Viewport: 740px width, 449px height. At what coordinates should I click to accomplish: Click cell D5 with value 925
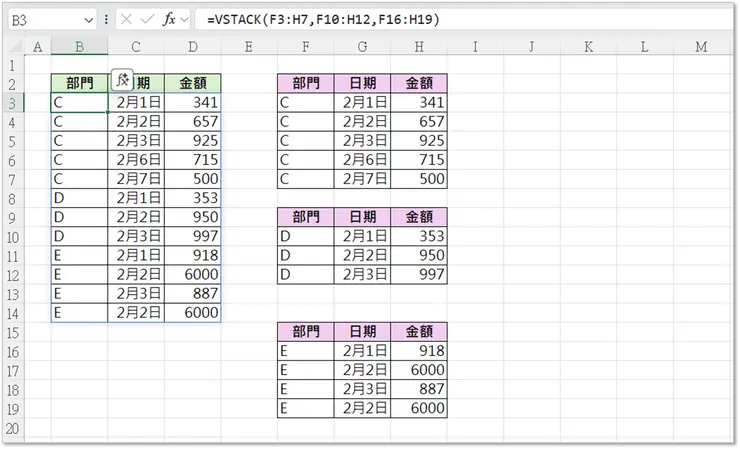click(193, 141)
